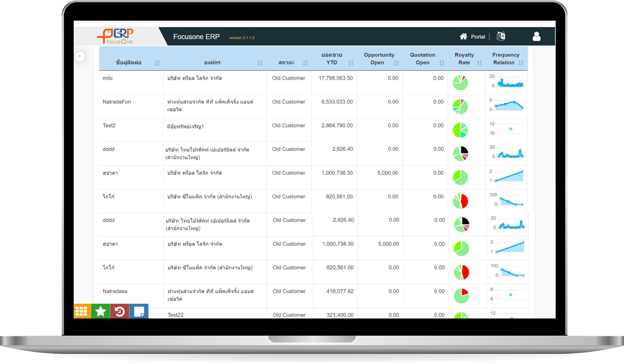This screenshot has height=364, width=624.
Task: Click the milo royalty rate pie chart
Action: pyautogui.click(x=460, y=83)
